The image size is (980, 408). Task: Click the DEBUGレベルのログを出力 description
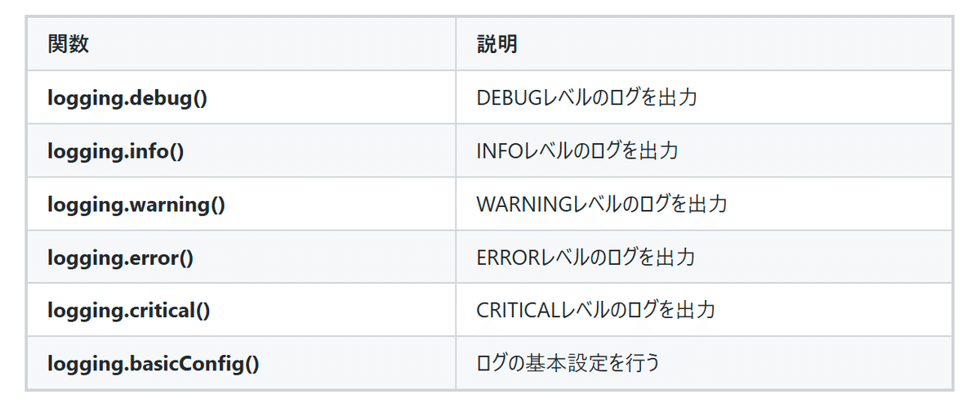586,98
